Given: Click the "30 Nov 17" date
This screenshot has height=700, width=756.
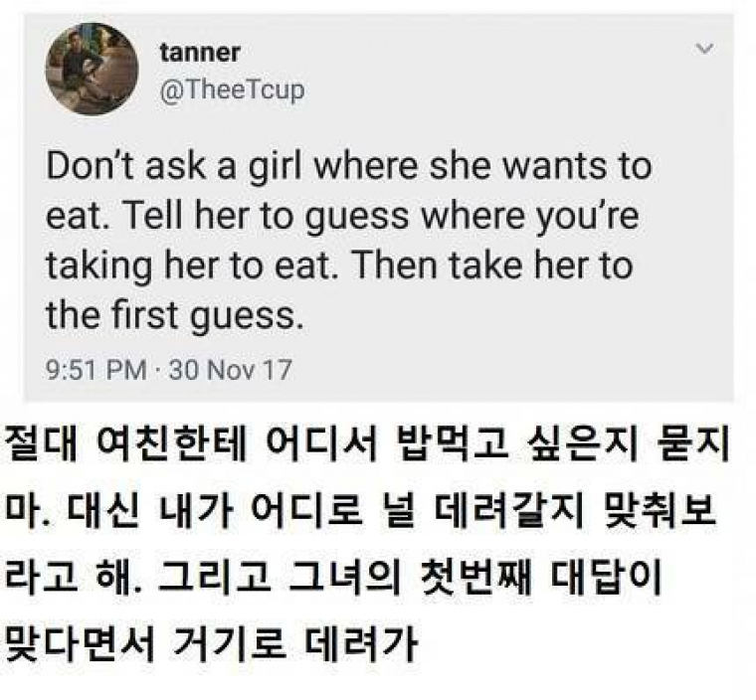Looking at the screenshot, I should pyautogui.click(x=231, y=371).
